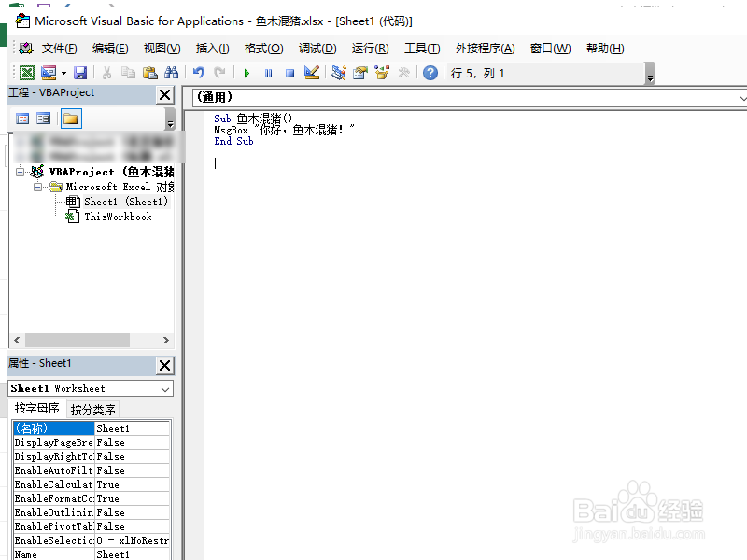Open toolbar options arrow at toolbar end
This screenshot has height=560, width=747.
click(650, 74)
